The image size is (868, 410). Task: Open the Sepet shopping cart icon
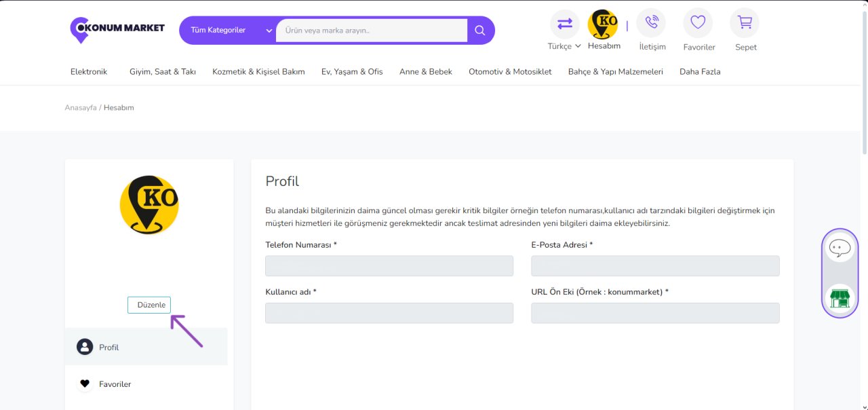745,23
